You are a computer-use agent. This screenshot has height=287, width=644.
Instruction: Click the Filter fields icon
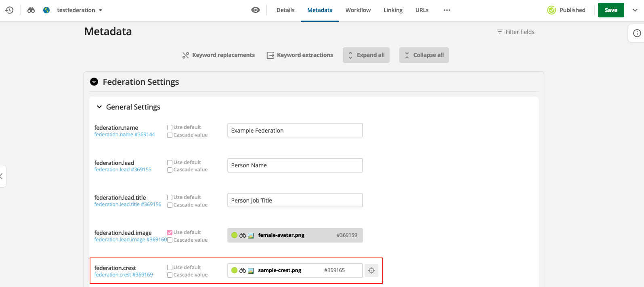(x=500, y=32)
